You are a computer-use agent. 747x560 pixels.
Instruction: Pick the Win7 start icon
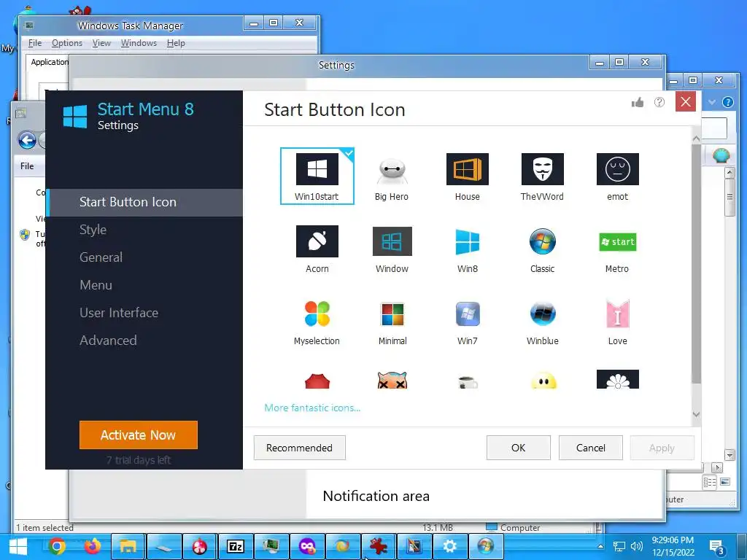click(467, 322)
